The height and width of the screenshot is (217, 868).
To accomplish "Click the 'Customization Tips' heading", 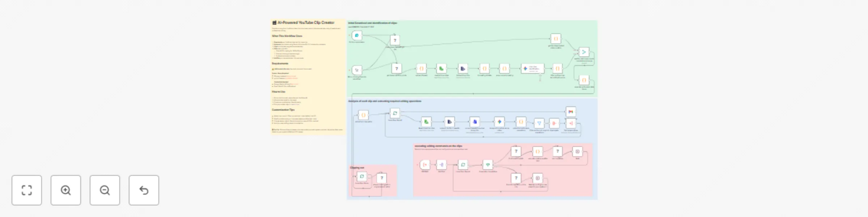I will 283,110.
